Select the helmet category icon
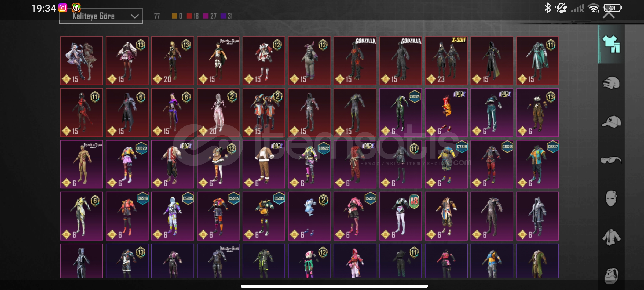The width and height of the screenshot is (644, 290). 611,83
